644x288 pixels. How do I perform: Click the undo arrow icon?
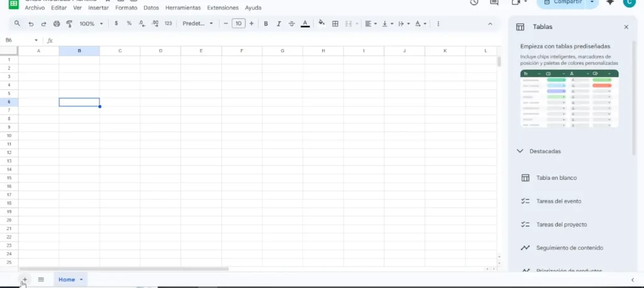point(31,24)
